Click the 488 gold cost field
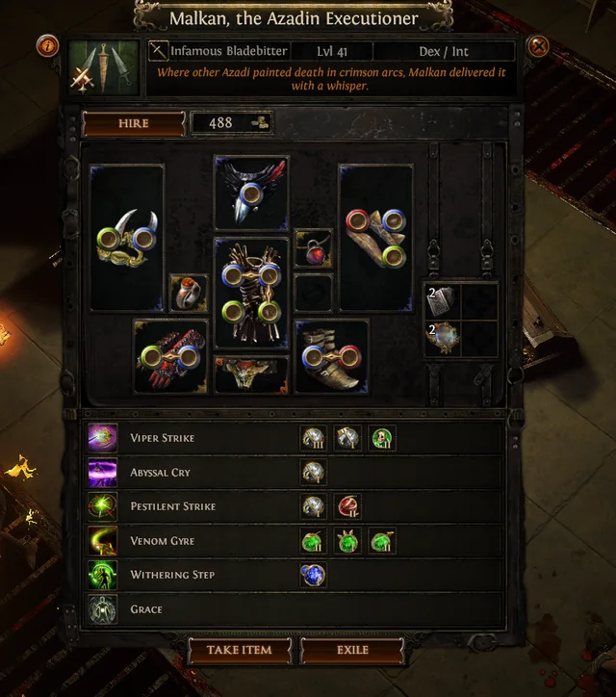This screenshot has height=697, width=616. coord(232,122)
